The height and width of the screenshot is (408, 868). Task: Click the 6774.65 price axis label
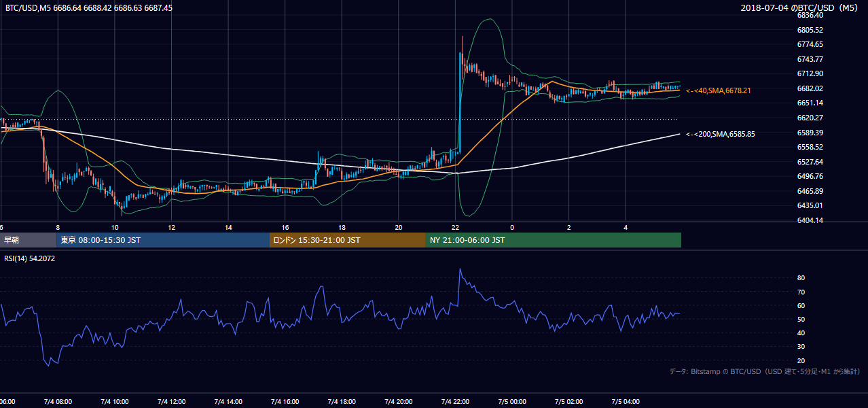[810, 44]
